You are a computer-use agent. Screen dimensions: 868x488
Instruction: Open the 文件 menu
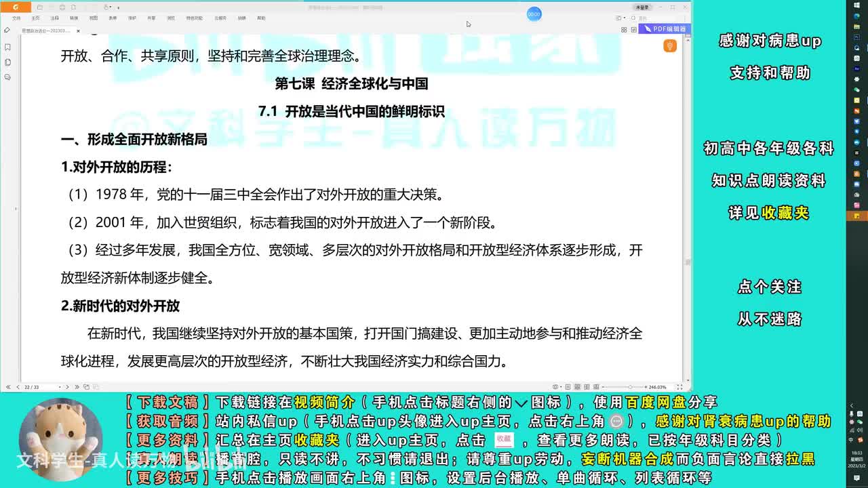pos(16,18)
